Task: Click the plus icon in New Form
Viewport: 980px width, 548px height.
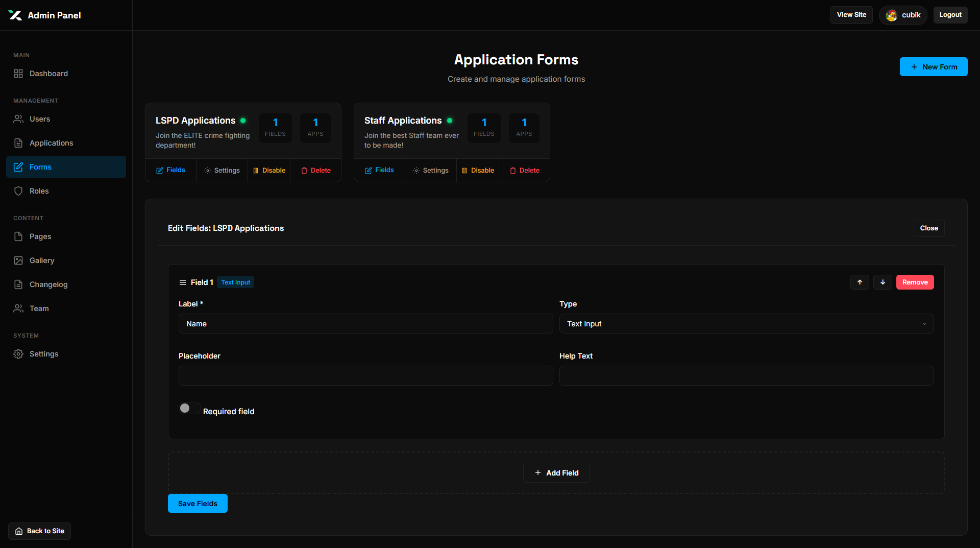Action: 914,67
